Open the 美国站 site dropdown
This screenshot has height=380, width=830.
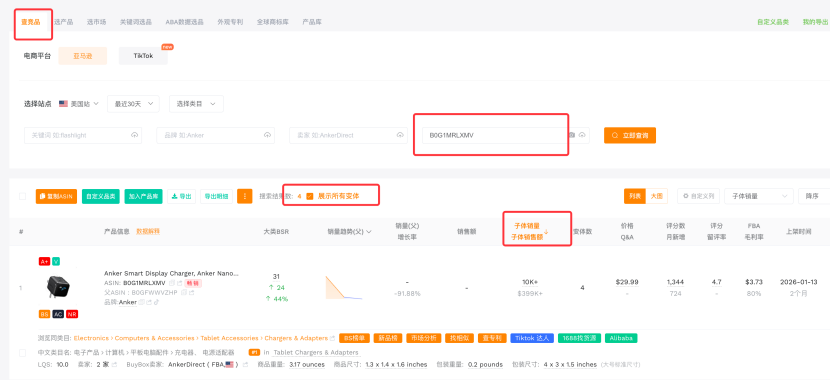click(x=79, y=104)
